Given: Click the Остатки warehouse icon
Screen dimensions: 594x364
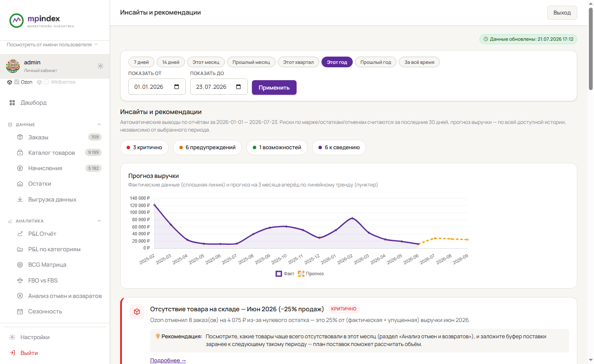Looking at the screenshot, I should (x=20, y=184).
